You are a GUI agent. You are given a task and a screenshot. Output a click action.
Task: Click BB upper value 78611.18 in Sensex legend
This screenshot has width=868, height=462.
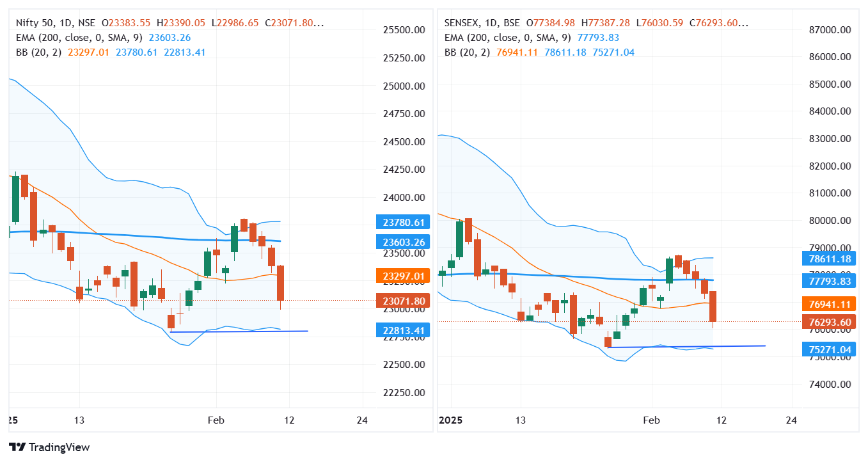pyautogui.click(x=565, y=52)
